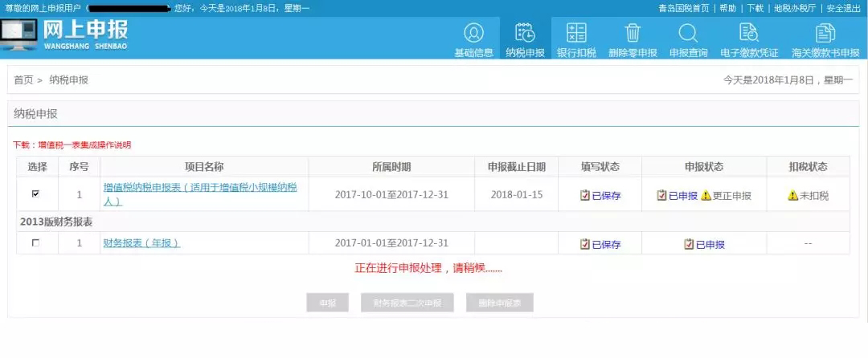868x358 pixels.
Task: Click the 申报 button
Action: pos(328,303)
